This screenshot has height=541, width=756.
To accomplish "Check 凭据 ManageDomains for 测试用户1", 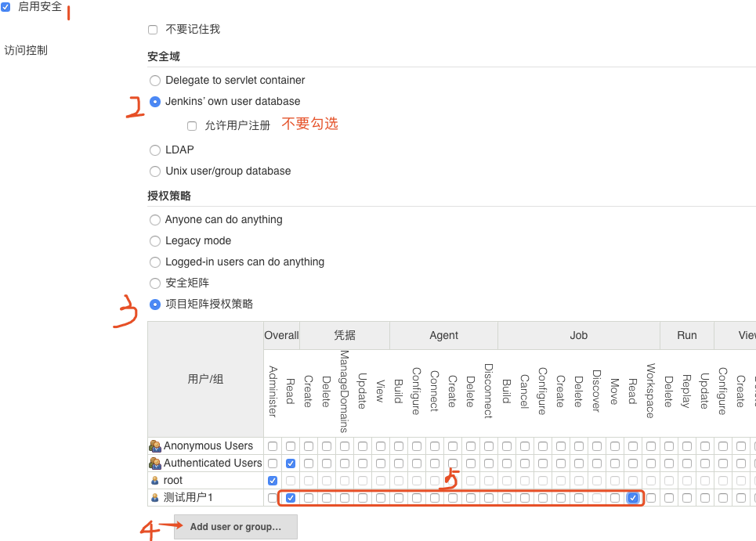I will pyautogui.click(x=345, y=498).
